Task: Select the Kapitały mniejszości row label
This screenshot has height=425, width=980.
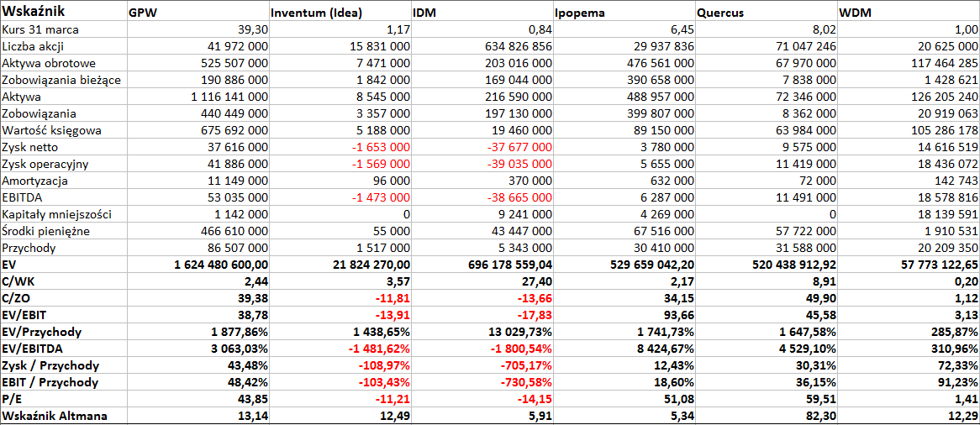Action: point(57,215)
